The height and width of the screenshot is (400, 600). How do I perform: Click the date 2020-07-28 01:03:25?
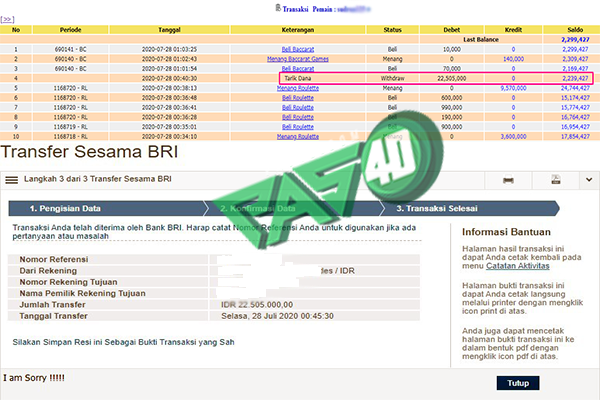(169, 49)
